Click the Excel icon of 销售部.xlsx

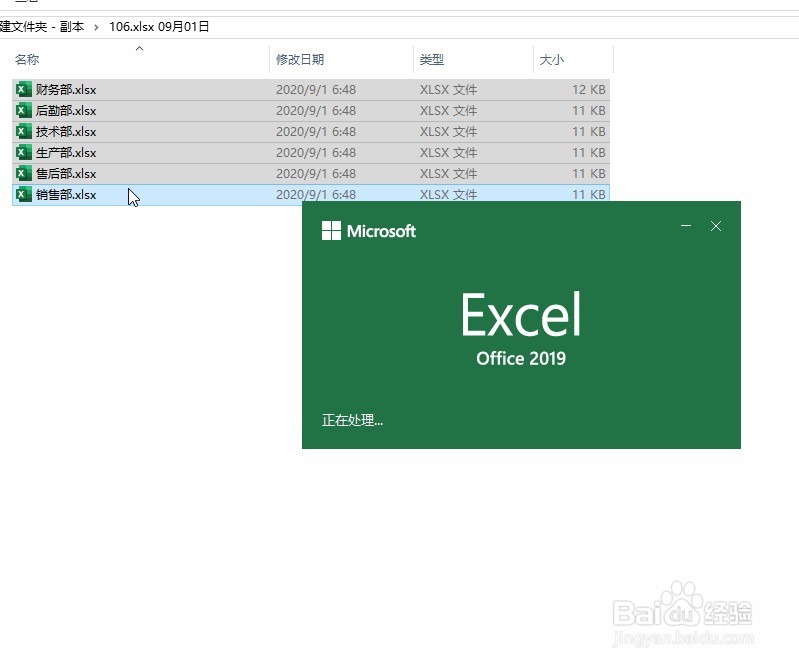(x=23, y=194)
